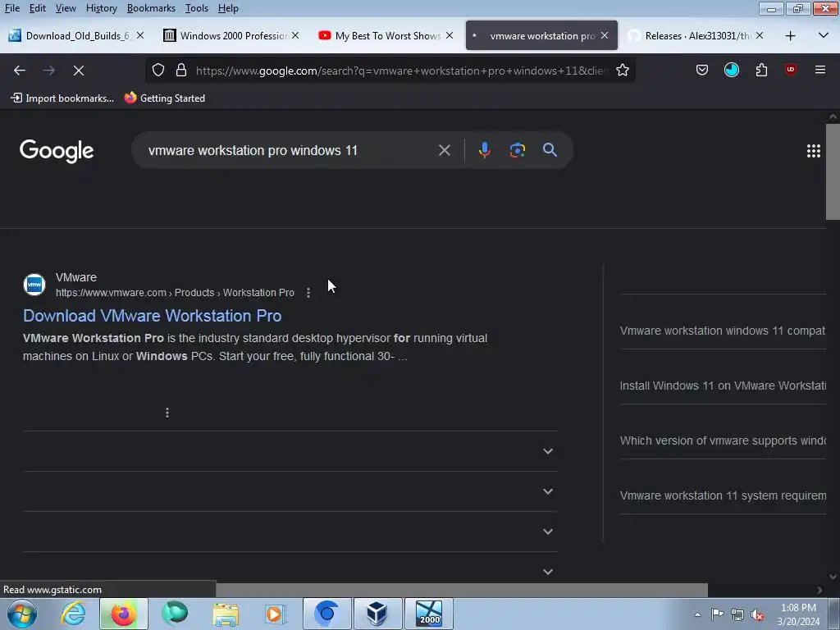Show site security info via padlock
The image size is (840, 630).
click(x=181, y=71)
